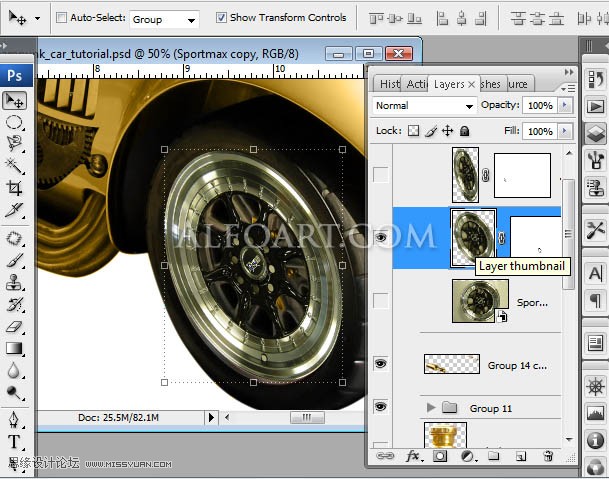Select the Crop tool

(x=15, y=187)
